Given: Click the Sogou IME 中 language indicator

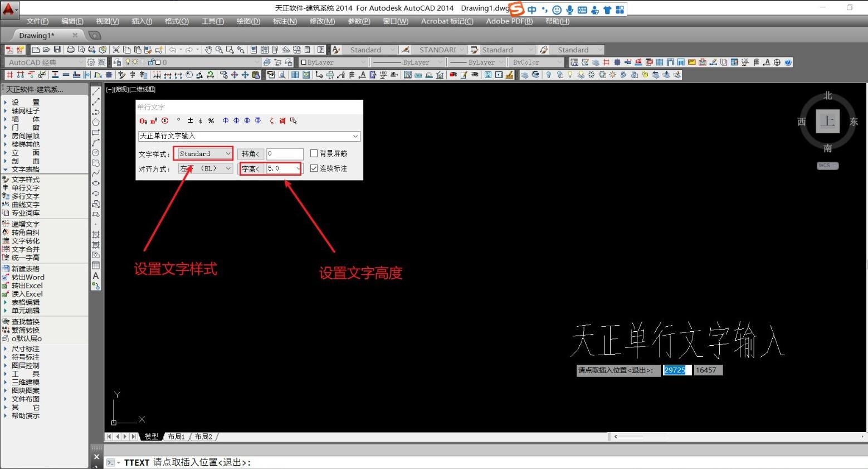Looking at the screenshot, I should (532, 9).
